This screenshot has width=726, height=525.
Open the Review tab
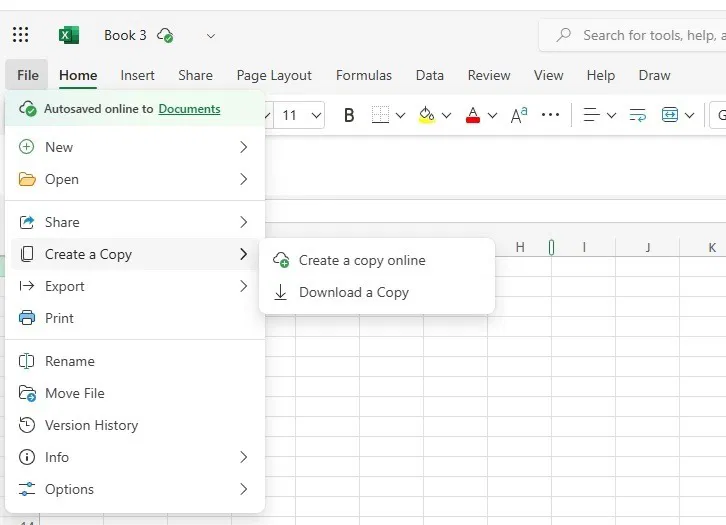(x=488, y=75)
